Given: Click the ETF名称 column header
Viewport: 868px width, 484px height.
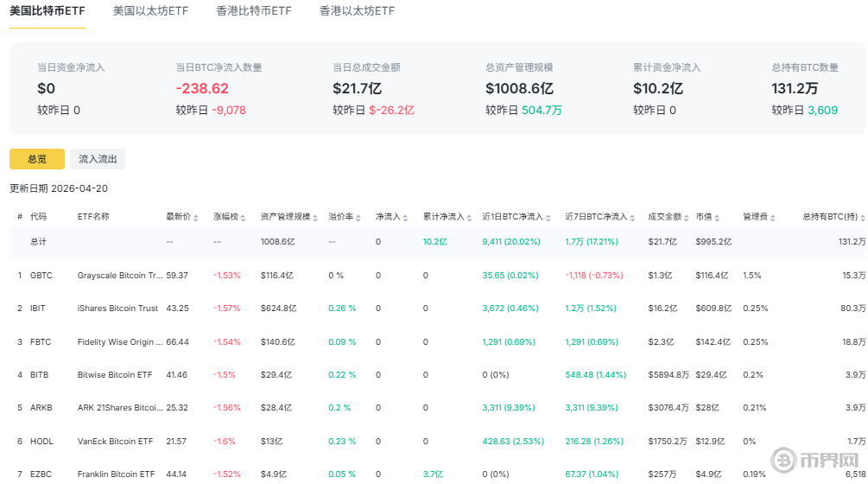Looking at the screenshot, I should point(93,217).
